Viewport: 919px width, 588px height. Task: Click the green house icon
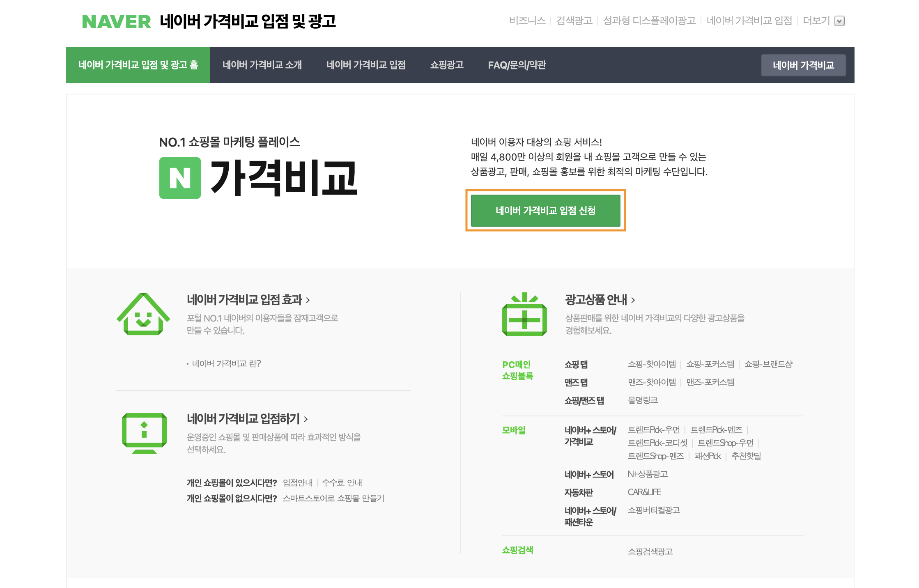[143, 314]
